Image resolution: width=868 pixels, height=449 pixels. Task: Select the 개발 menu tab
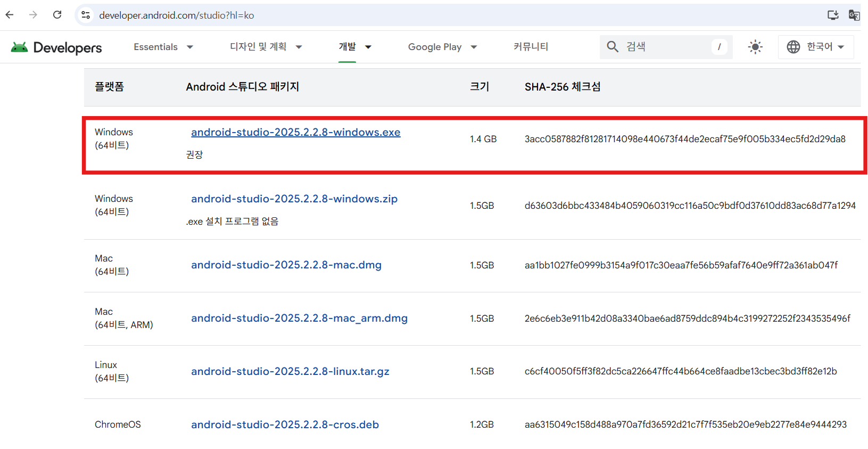click(348, 47)
